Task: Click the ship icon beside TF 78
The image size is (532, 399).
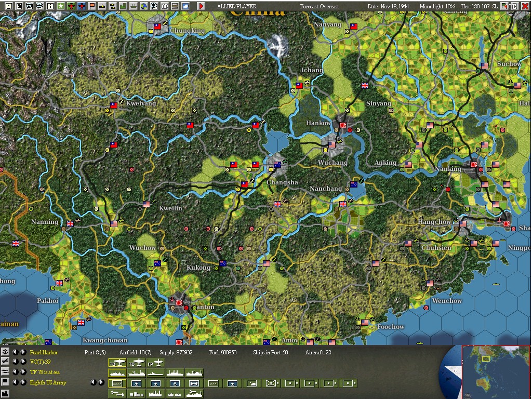Action: tap(5, 372)
